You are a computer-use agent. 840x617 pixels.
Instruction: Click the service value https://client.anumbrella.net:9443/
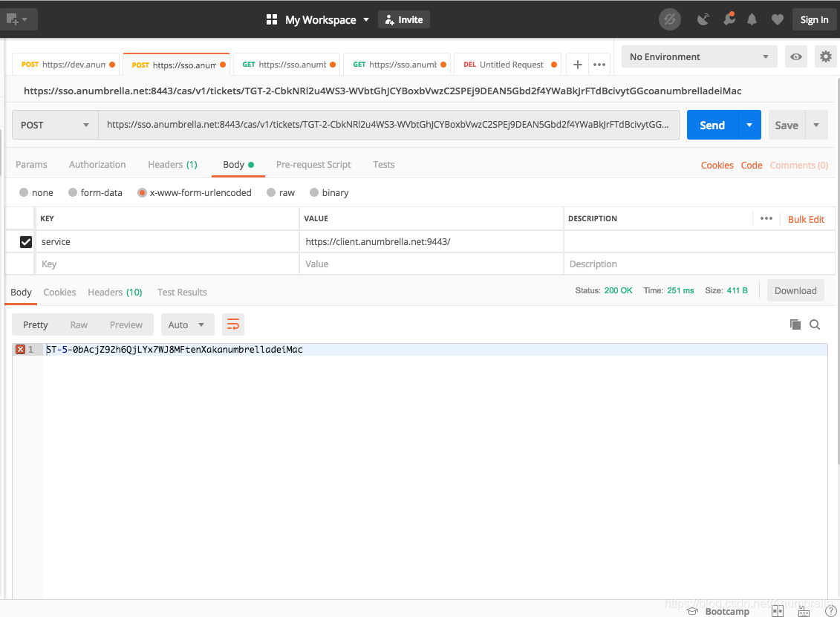point(378,241)
